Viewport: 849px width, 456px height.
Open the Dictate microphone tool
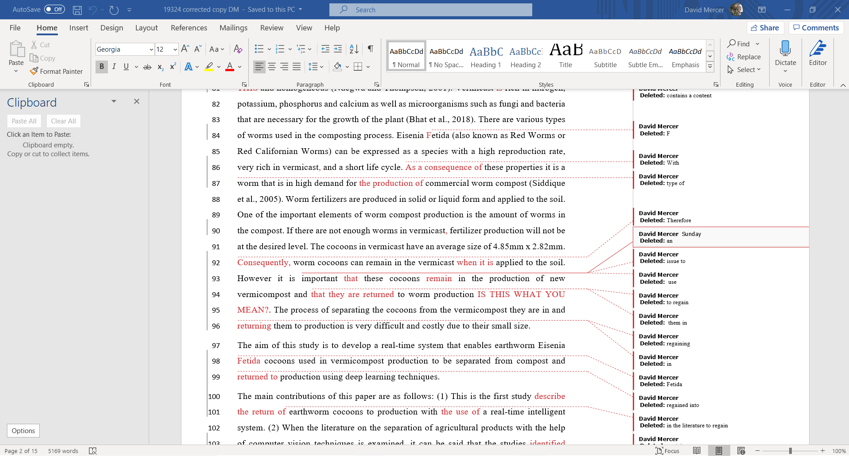pyautogui.click(x=785, y=54)
